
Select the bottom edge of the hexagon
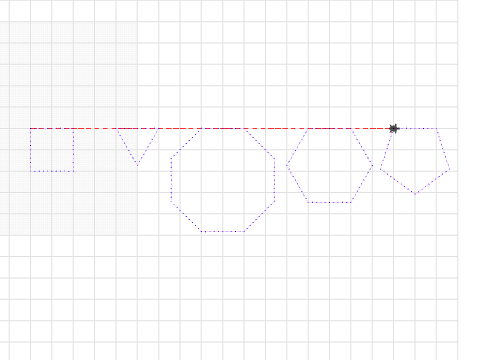[330, 202]
